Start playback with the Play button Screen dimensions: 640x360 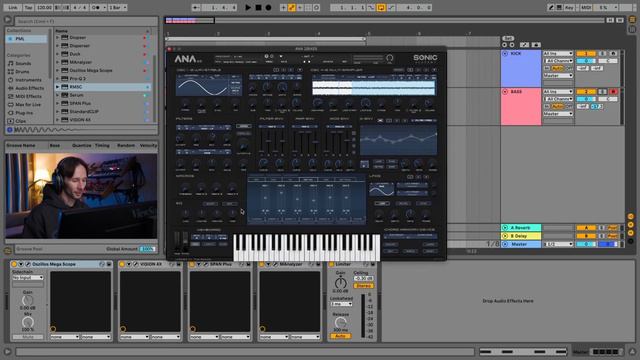(248, 7)
